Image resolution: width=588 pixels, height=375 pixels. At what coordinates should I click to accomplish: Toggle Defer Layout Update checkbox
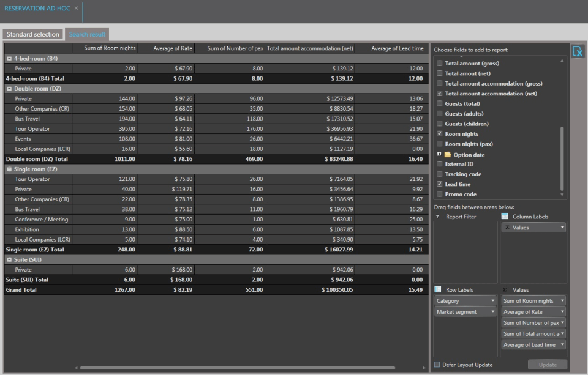click(437, 365)
